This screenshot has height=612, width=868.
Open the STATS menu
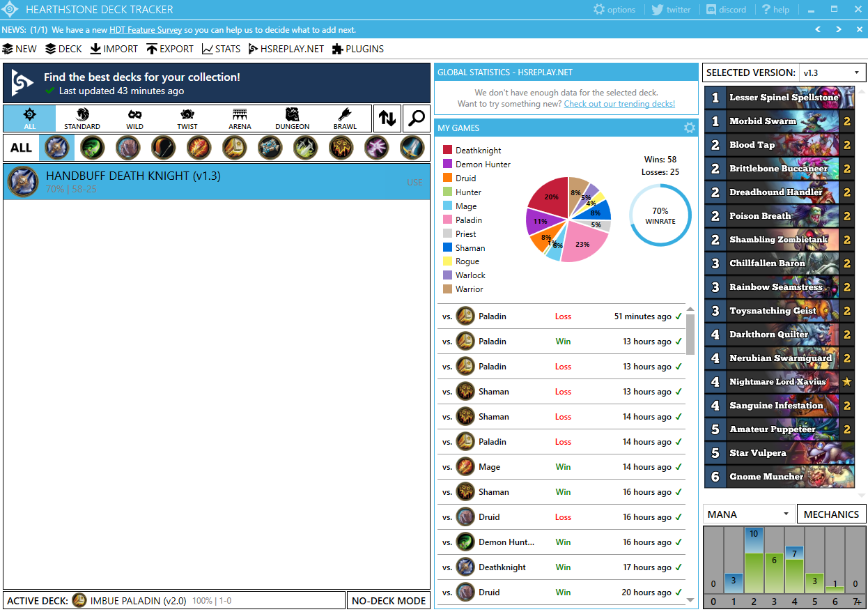point(221,49)
